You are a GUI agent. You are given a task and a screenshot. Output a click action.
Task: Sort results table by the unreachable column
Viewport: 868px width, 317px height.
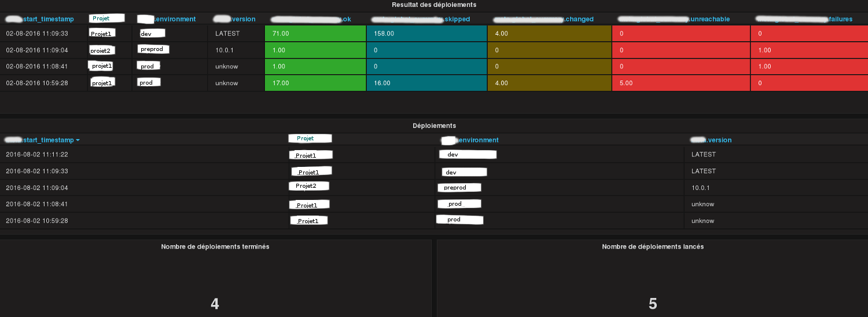[x=674, y=19]
